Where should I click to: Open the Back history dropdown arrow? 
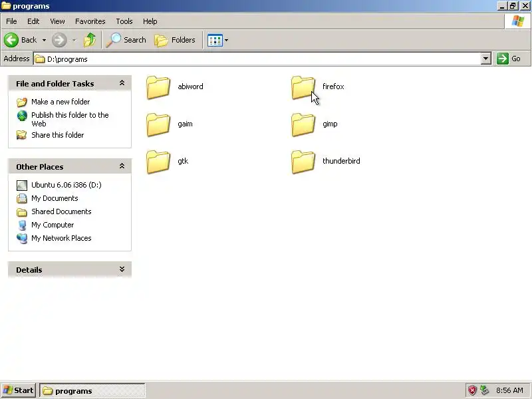pos(44,40)
